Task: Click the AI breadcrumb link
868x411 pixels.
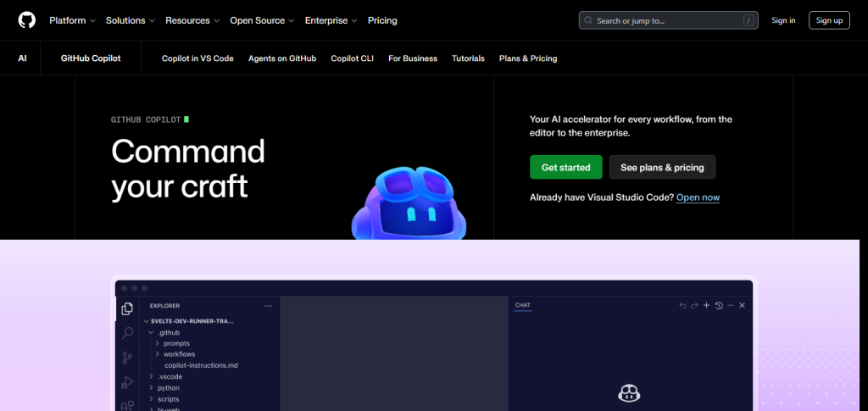Action: [x=22, y=58]
